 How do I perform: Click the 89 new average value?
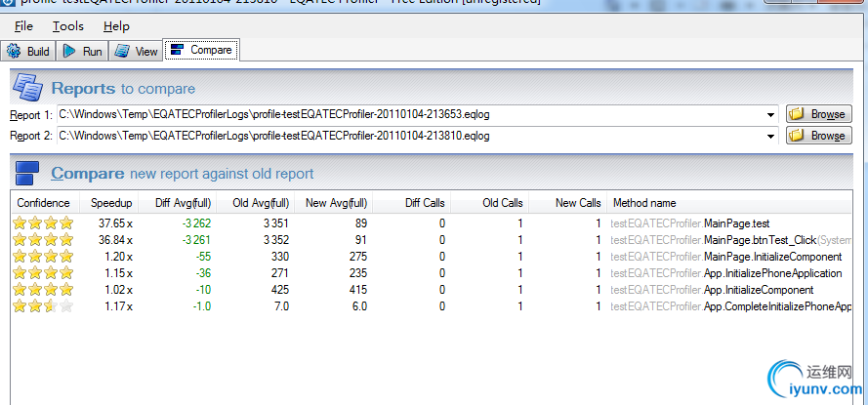[361, 223]
